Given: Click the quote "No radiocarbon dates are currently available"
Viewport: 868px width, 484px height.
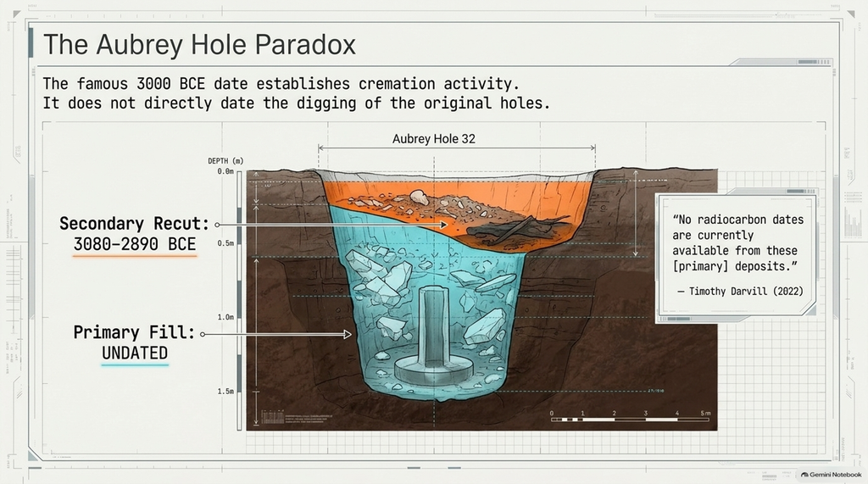Looking at the screenshot, I should click(x=738, y=242).
